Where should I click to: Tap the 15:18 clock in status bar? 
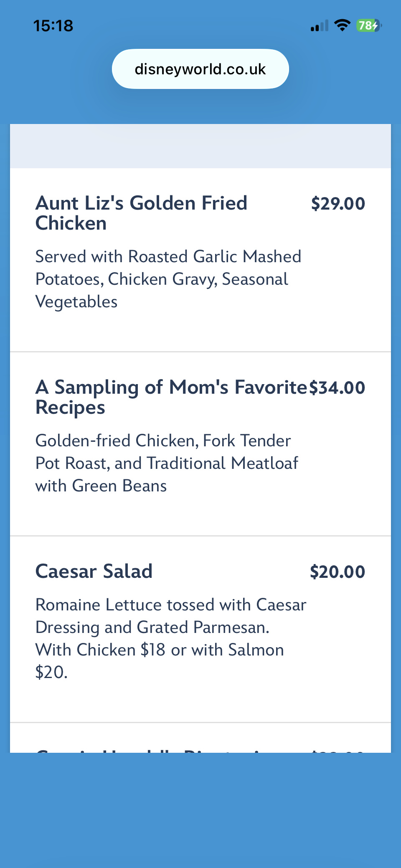coord(53,26)
